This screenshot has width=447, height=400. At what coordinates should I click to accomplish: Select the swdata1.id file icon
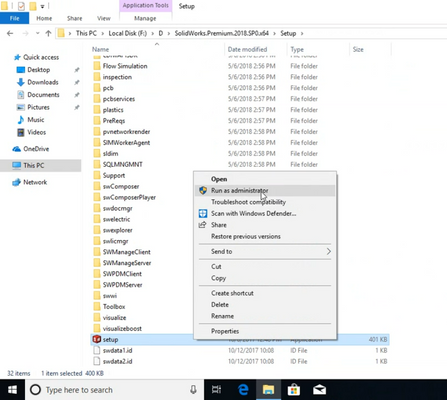[97, 350]
